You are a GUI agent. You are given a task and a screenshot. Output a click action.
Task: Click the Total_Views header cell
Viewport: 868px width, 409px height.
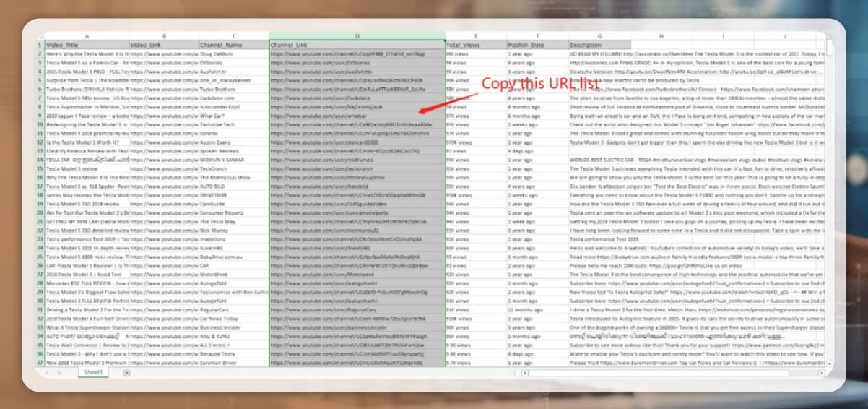[x=476, y=45]
